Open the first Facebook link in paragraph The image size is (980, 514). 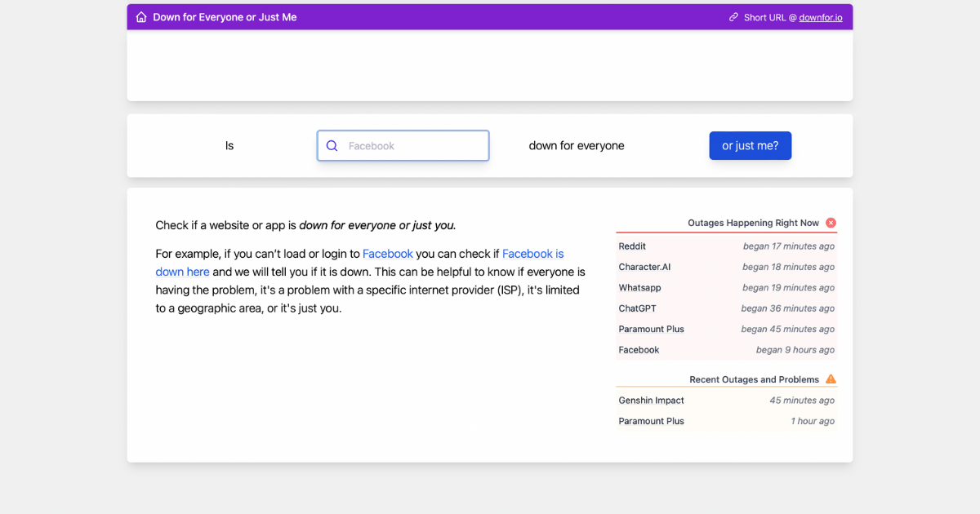388,254
